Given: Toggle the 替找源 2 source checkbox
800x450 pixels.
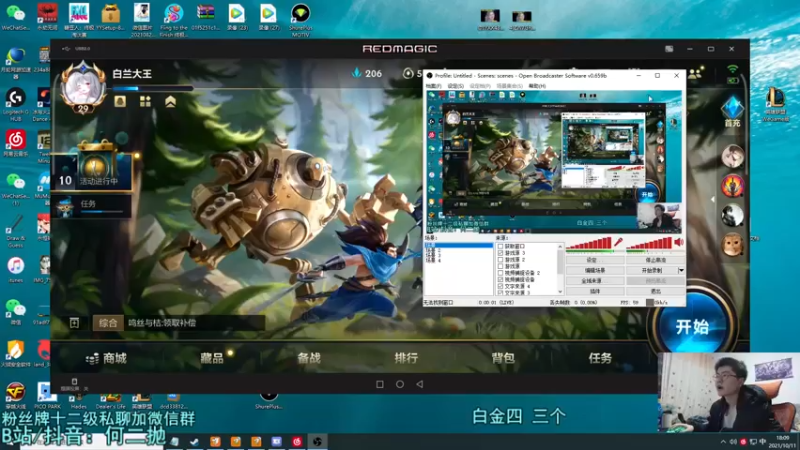Looking at the screenshot, I should click(501, 260).
